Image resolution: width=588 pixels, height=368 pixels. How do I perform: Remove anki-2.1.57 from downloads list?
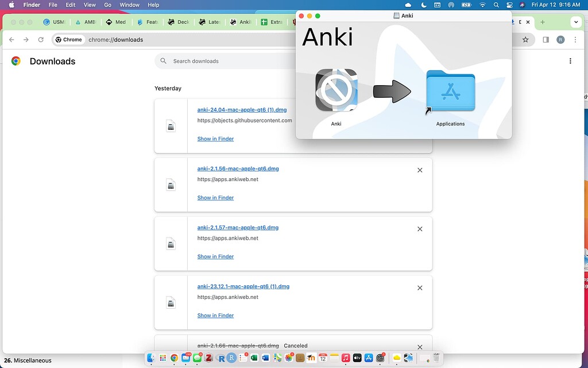tap(420, 229)
